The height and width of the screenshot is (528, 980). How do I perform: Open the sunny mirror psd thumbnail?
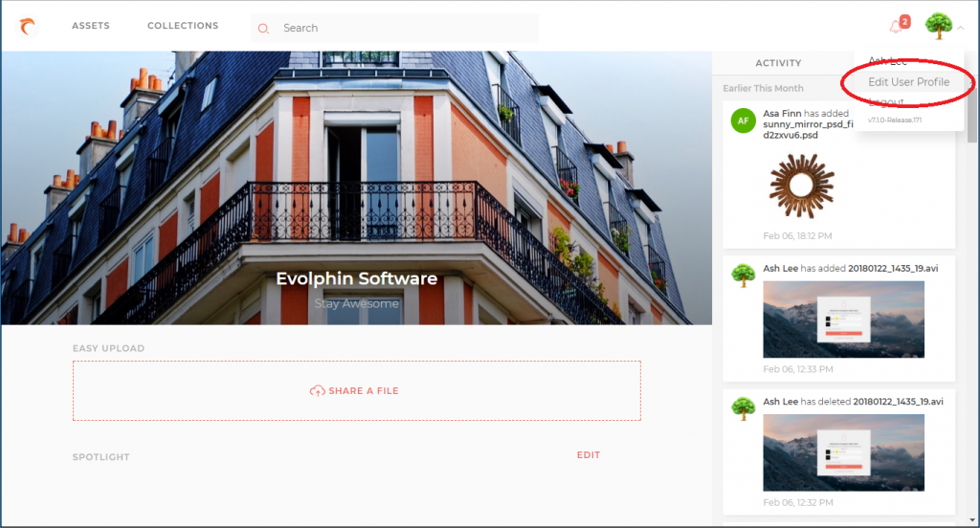click(801, 186)
